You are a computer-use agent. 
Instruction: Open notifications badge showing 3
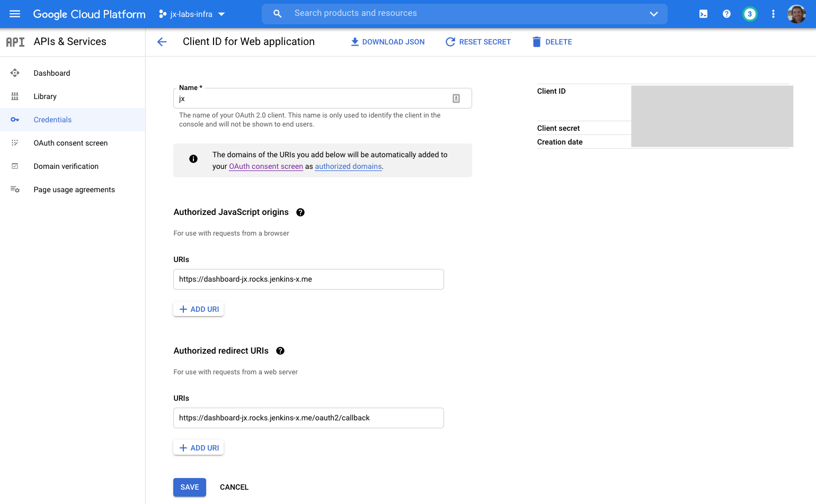[750, 14]
